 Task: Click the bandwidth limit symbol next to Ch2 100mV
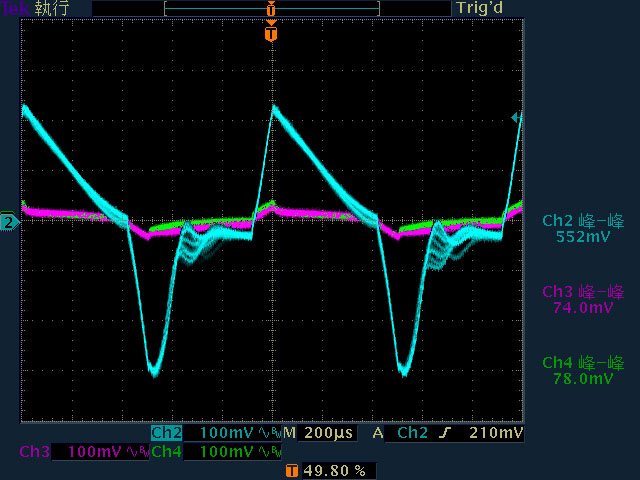269,433
